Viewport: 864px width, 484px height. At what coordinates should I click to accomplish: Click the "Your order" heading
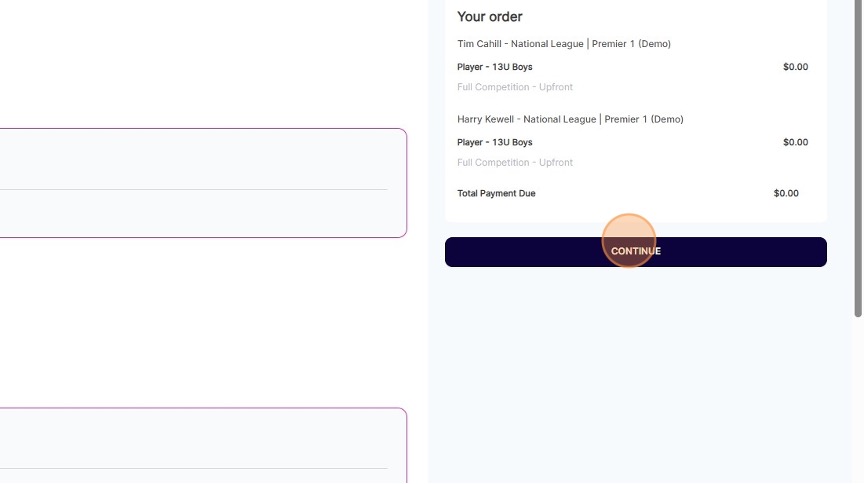click(x=490, y=17)
